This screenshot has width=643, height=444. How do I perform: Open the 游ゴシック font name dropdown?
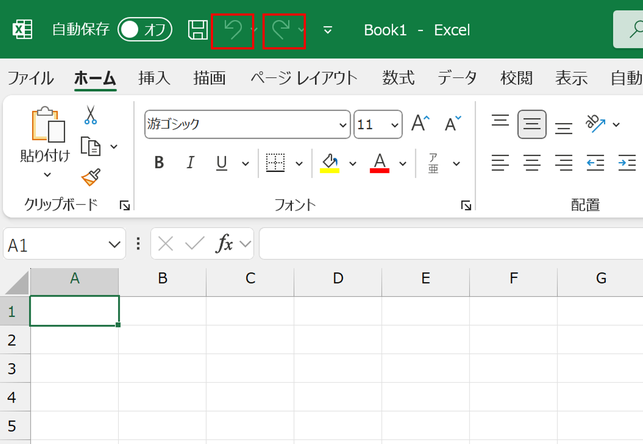[343, 125]
